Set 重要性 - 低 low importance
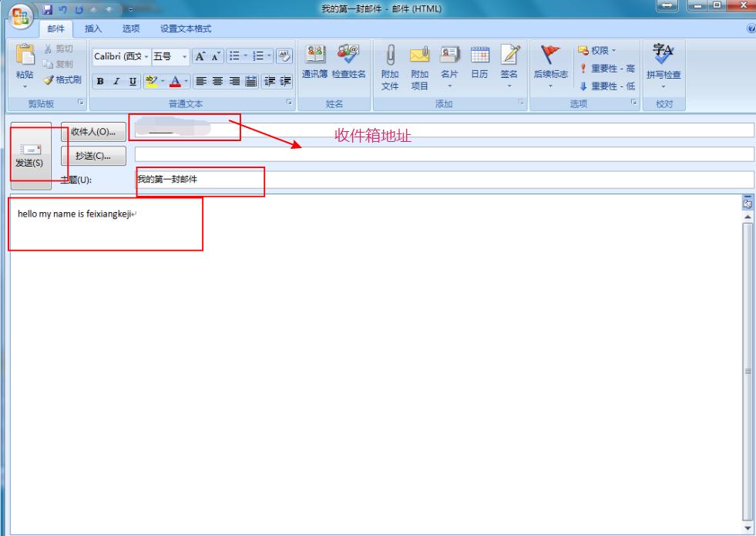The width and height of the screenshot is (756, 536). pyautogui.click(x=607, y=86)
